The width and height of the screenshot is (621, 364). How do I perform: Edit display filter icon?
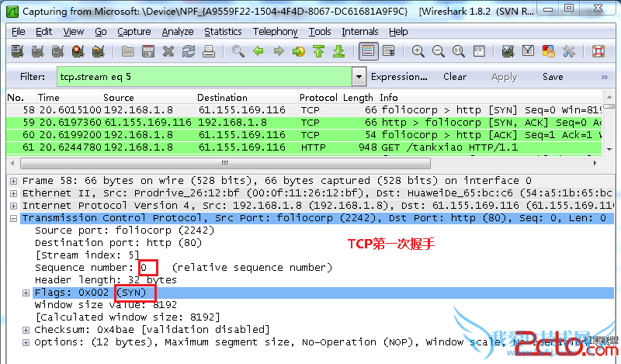pyautogui.click(x=529, y=51)
